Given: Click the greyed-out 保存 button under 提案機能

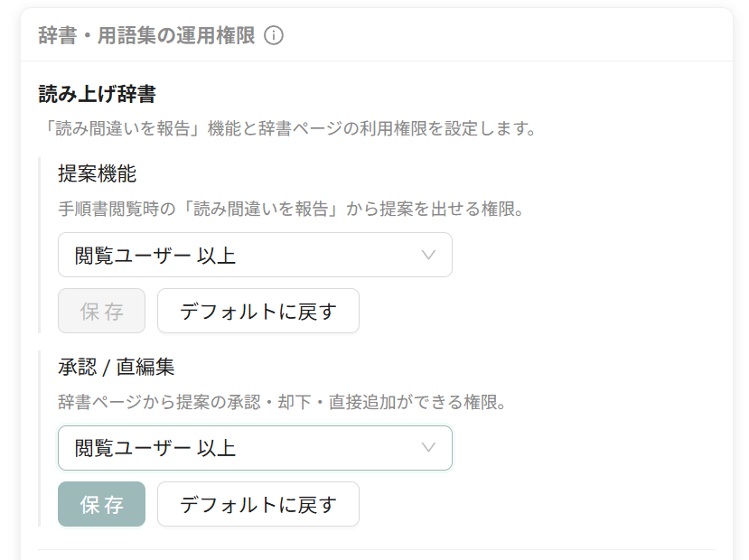Looking at the screenshot, I should tap(102, 311).
